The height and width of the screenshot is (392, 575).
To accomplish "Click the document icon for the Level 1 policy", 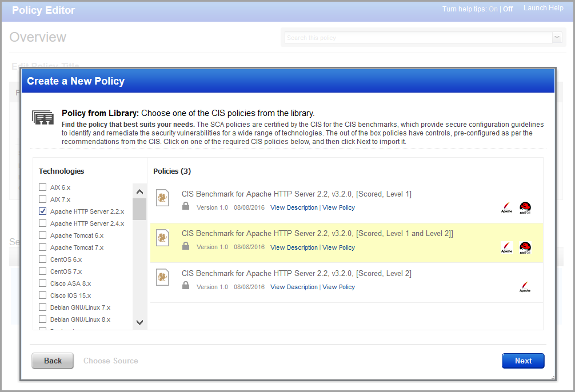I will 162,198.
